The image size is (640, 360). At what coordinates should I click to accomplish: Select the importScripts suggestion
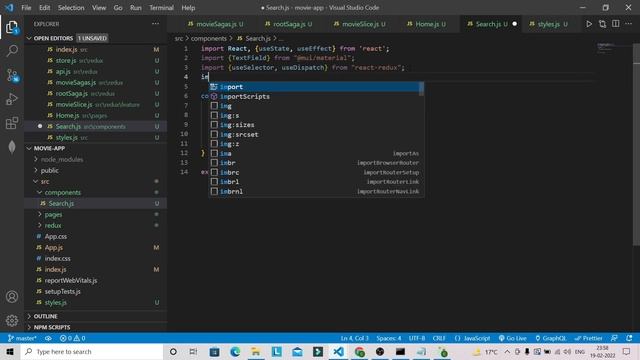(x=314, y=97)
